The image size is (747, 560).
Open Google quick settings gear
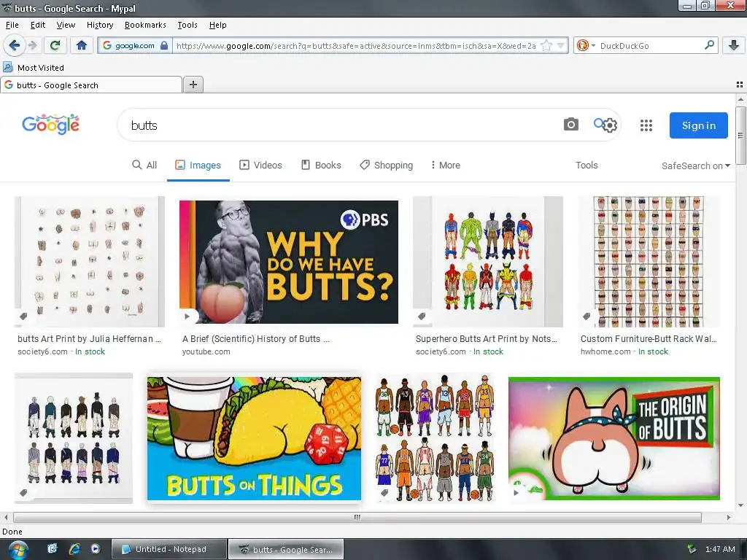(611, 125)
